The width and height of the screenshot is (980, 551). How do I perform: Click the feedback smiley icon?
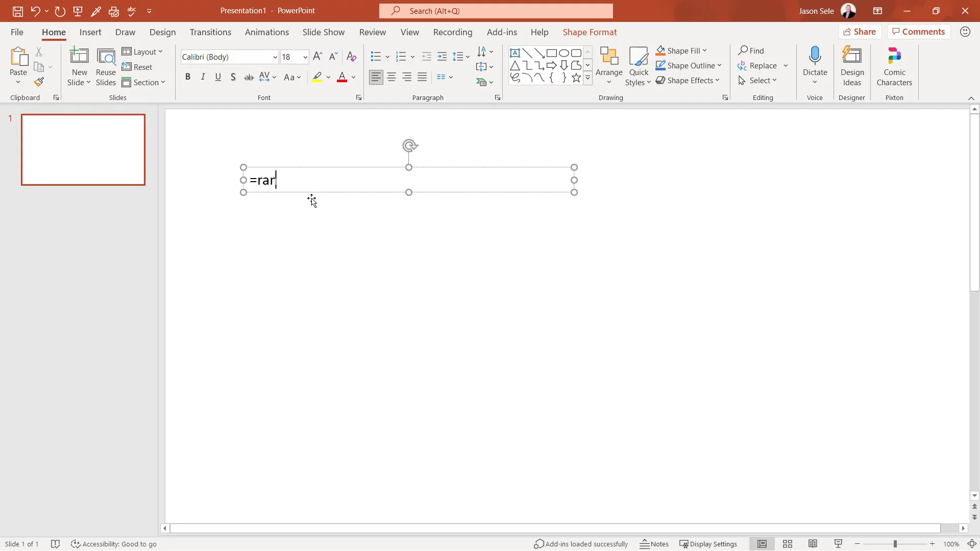(x=965, y=32)
